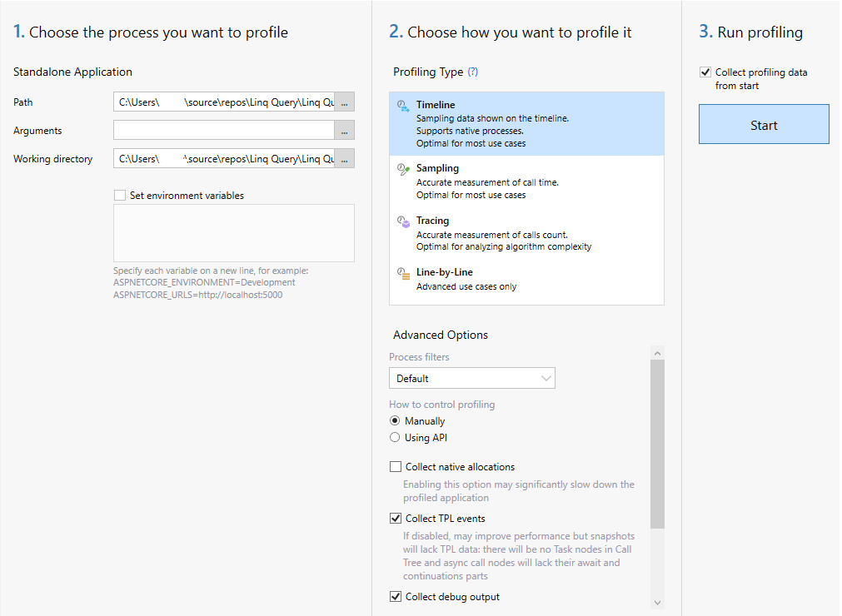
Task: Disable Collect TPL events
Action: [x=396, y=518]
